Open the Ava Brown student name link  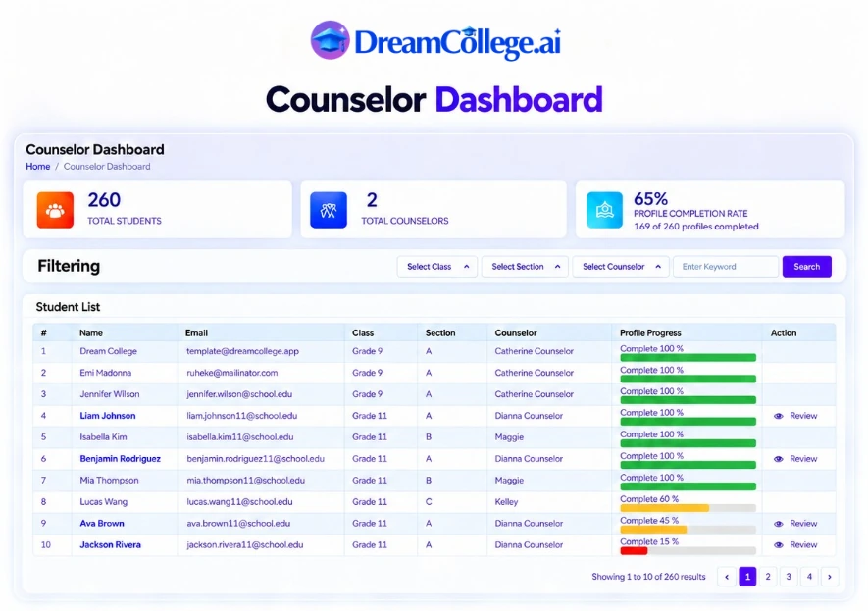pyautogui.click(x=102, y=524)
